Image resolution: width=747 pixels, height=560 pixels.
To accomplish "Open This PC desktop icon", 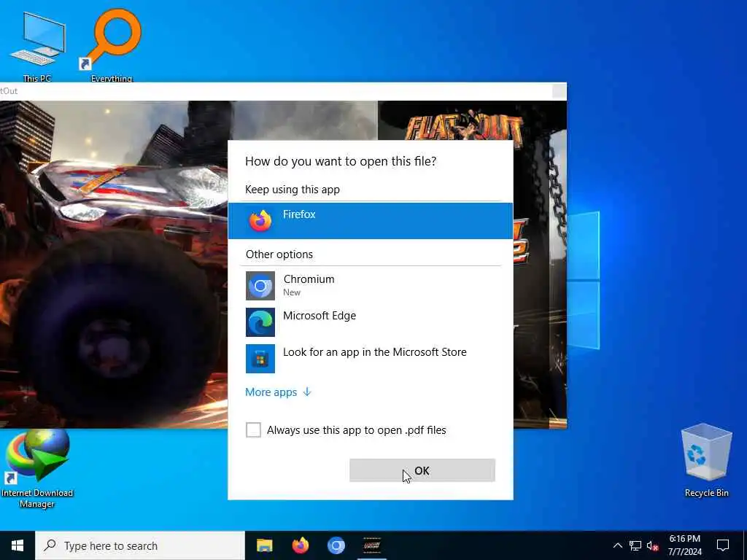I will [36, 46].
